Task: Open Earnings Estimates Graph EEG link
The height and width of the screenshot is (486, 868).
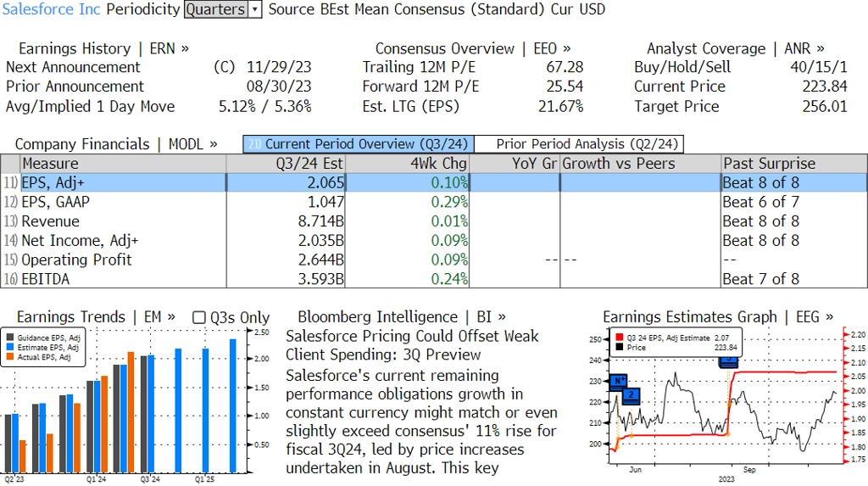Action: (x=718, y=317)
